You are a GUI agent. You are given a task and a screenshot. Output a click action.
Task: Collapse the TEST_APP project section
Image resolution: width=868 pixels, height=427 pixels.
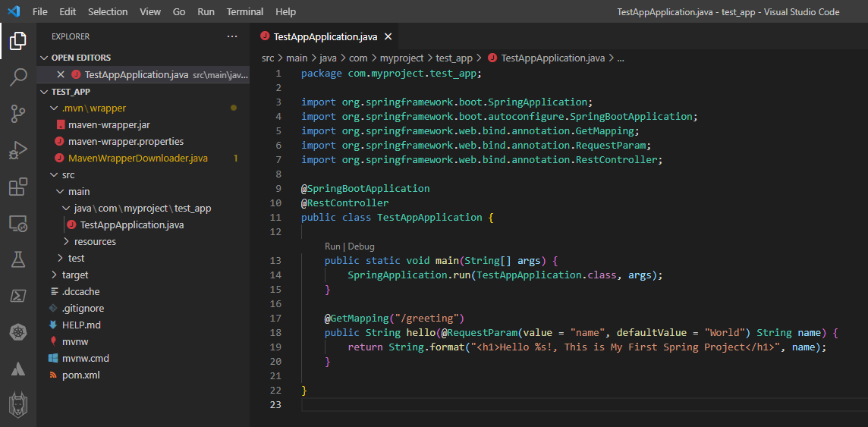click(44, 92)
